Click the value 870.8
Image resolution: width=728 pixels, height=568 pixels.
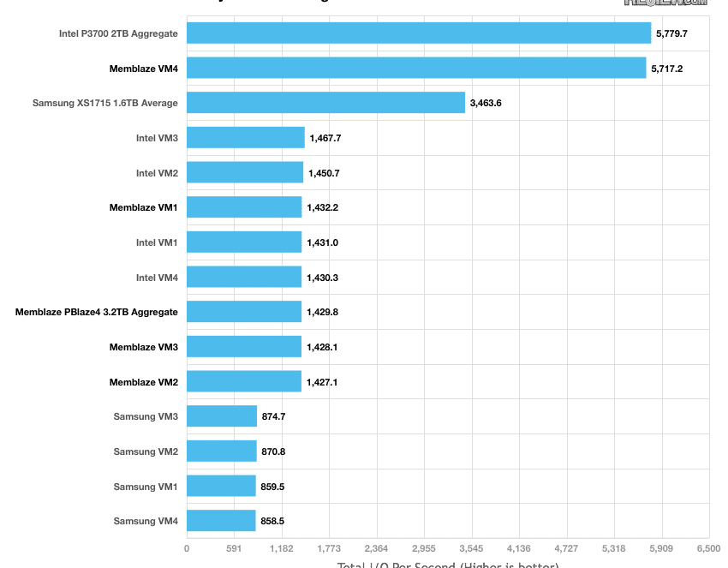273,451
